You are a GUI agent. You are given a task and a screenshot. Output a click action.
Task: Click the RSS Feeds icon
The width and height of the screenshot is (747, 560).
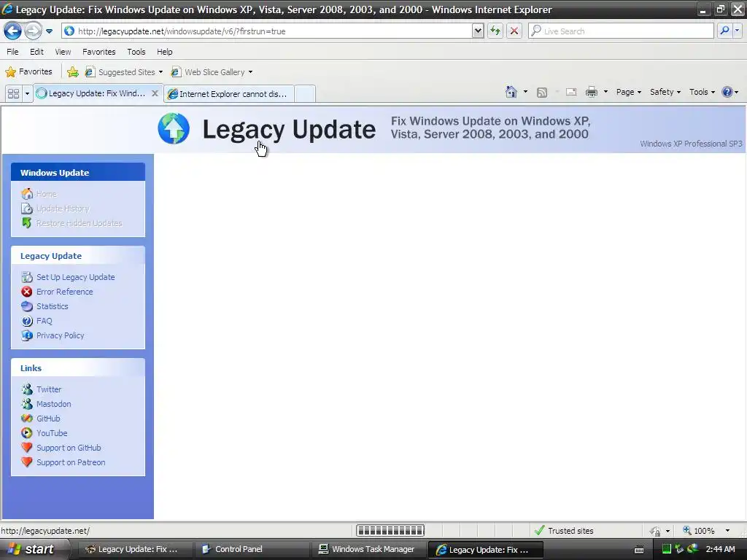tap(542, 93)
